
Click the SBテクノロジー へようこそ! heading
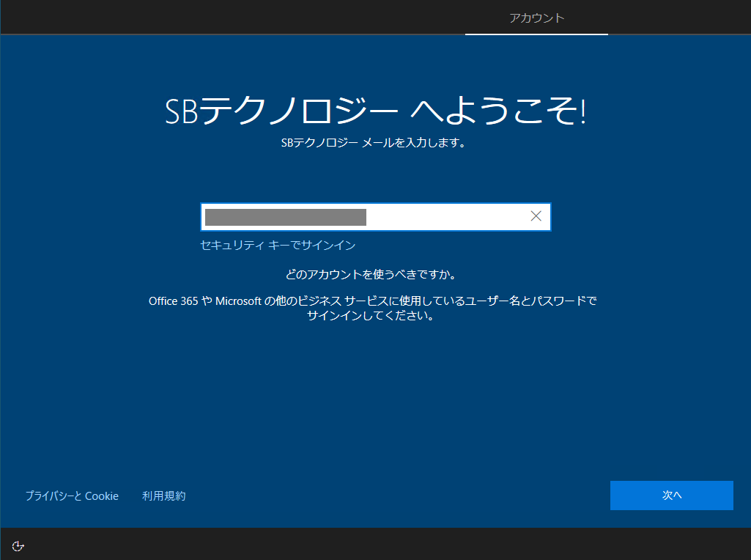375,111
